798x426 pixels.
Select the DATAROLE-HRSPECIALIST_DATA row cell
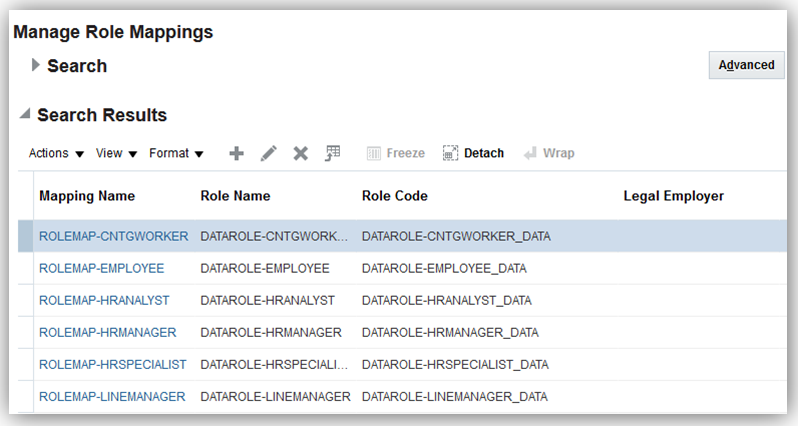pyautogui.click(x=455, y=364)
